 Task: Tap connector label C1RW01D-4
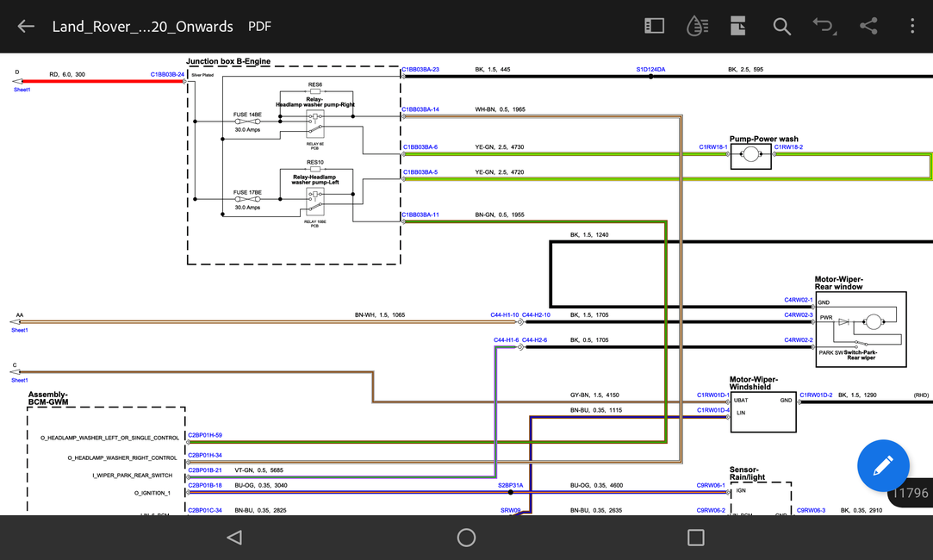click(x=712, y=410)
